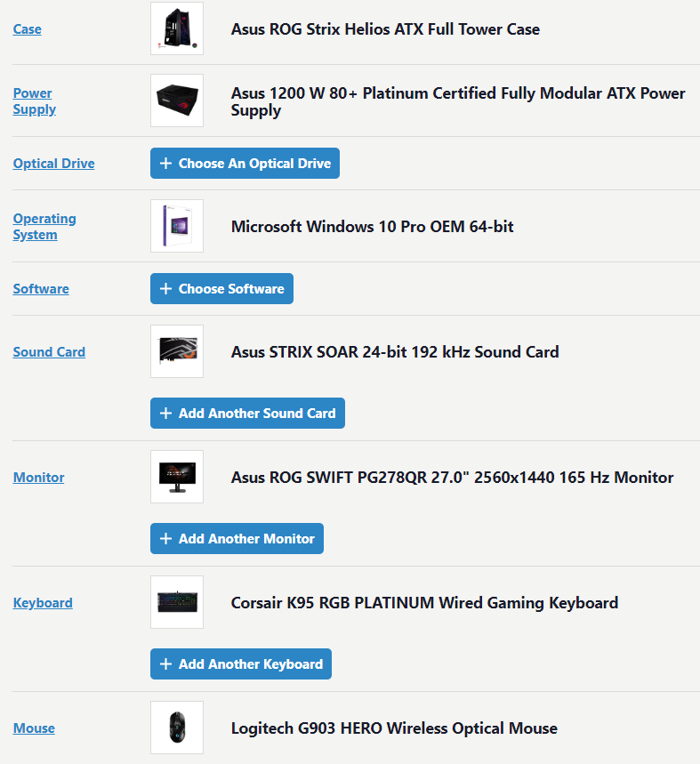Click the Asus STRIX SOAR sound card thumbnail
This screenshot has height=764, width=700.
coord(177,351)
